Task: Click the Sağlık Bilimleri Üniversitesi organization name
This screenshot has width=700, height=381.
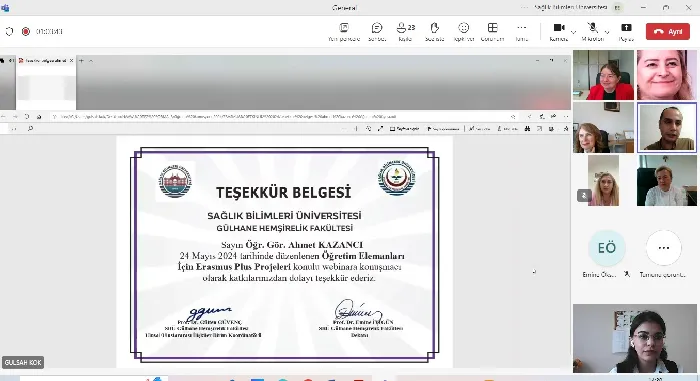Action: (x=571, y=8)
